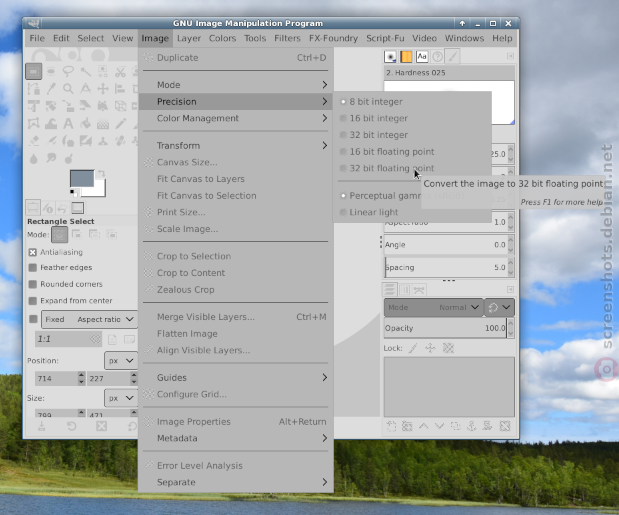Select the Bucket Fill tool
The width and height of the screenshot is (619, 515).
[86, 124]
